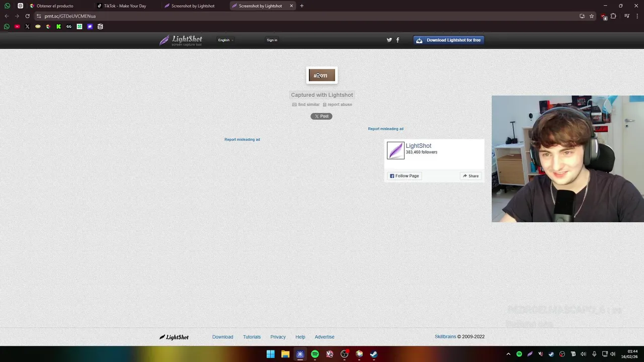Open the green Kick bookmark
The height and width of the screenshot is (362, 644).
tap(58, 27)
